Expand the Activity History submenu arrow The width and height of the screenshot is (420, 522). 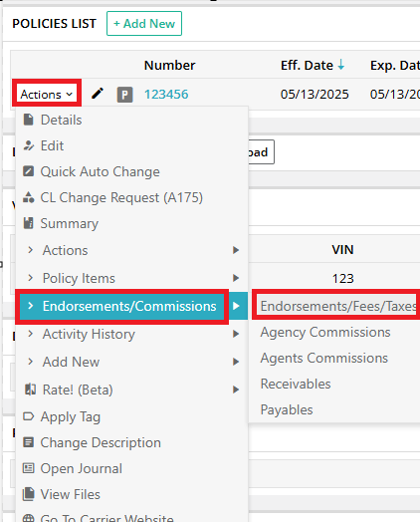click(x=236, y=334)
